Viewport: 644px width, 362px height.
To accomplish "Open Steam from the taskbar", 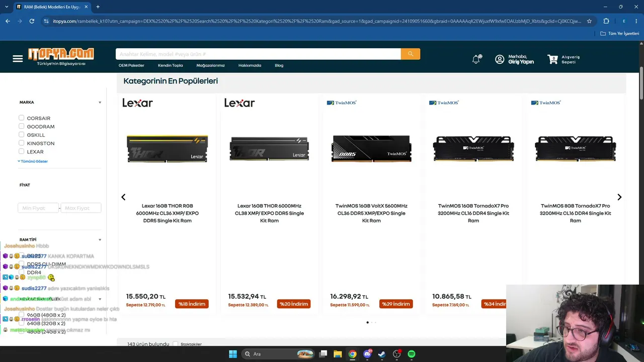I will pyautogui.click(x=382, y=354).
